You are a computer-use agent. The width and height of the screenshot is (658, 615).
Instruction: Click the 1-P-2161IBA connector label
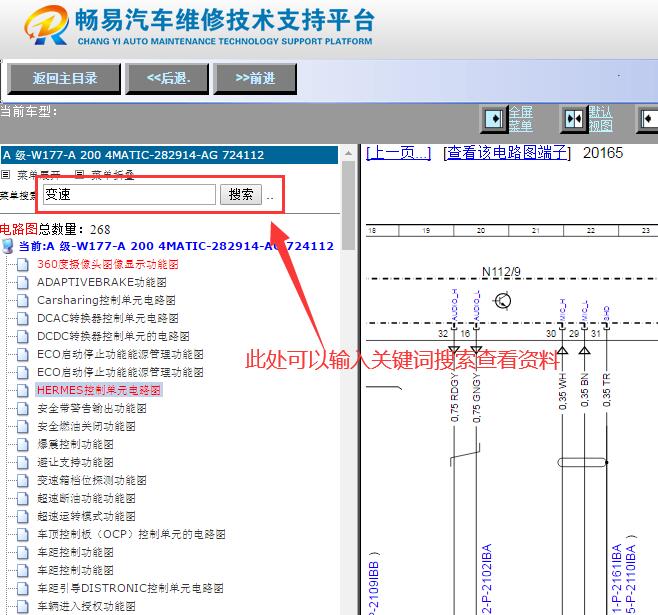tap(616, 579)
